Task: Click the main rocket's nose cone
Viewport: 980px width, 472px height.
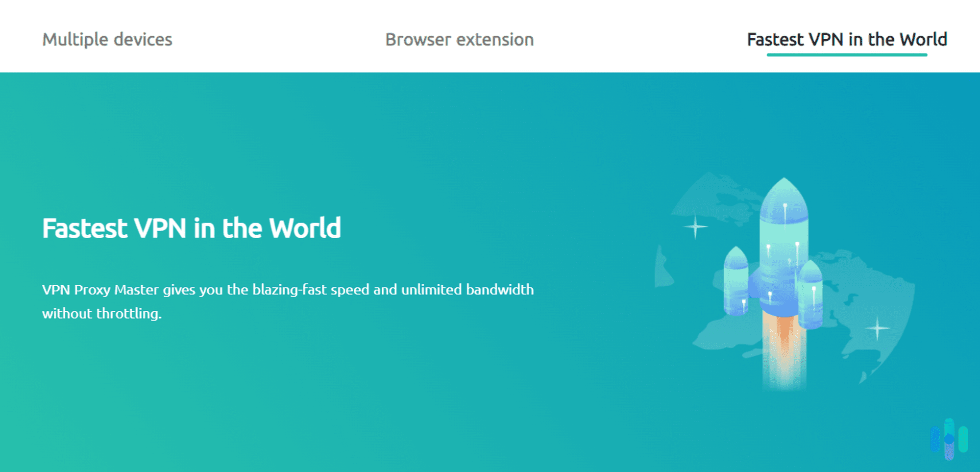Action: click(784, 196)
